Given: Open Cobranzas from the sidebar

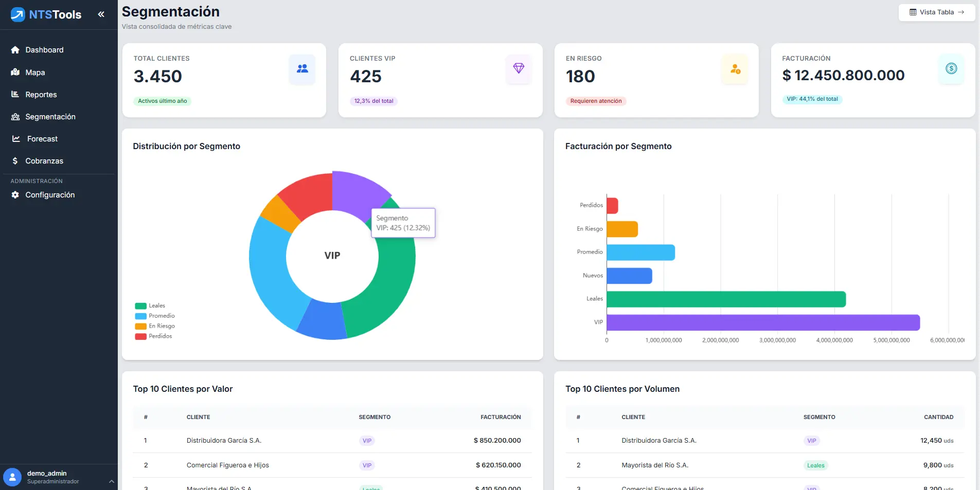Looking at the screenshot, I should pyautogui.click(x=44, y=161).
